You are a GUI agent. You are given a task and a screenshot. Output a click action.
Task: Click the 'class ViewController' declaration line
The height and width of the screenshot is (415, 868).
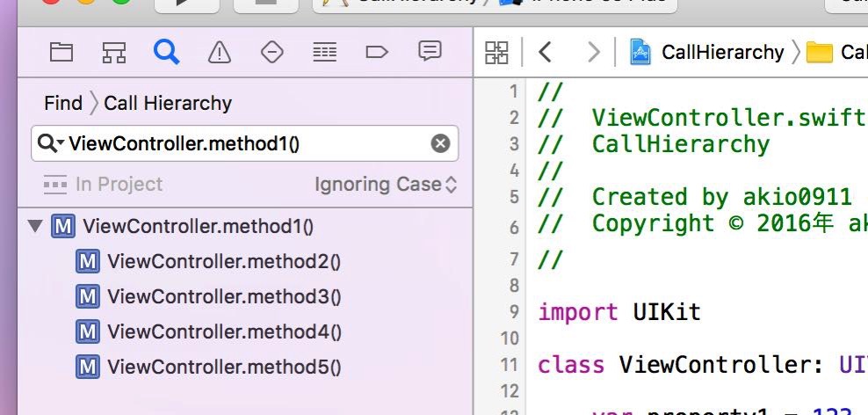pyautogui.click(x=703, y=365)
